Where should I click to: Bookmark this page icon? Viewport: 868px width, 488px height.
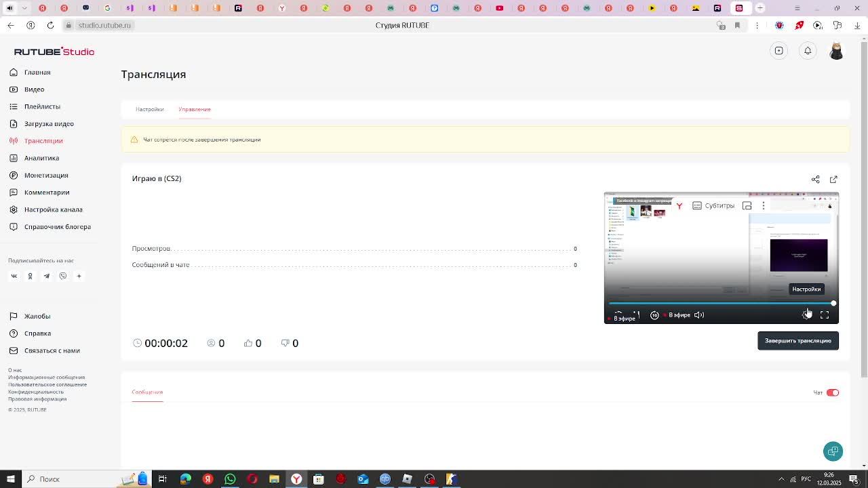coord(737,25)
